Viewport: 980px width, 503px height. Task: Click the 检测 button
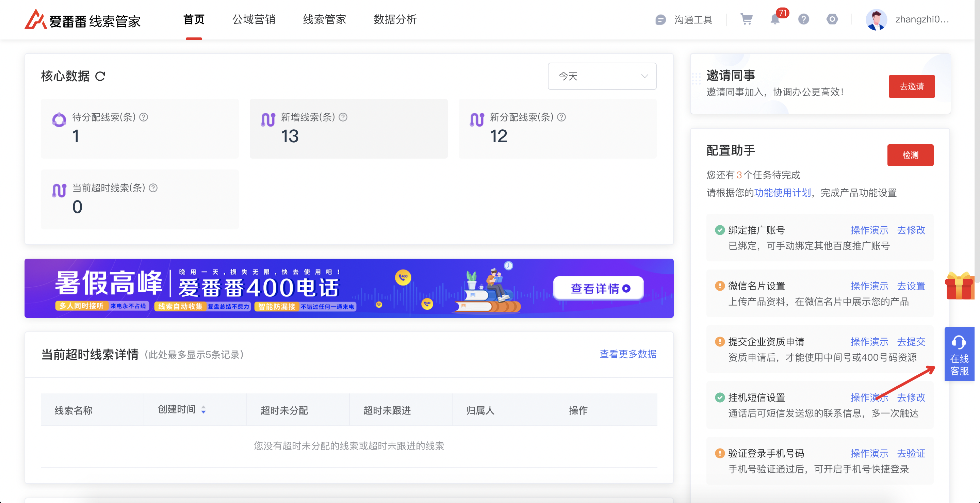pyautogui.click(x=910, y=155)
